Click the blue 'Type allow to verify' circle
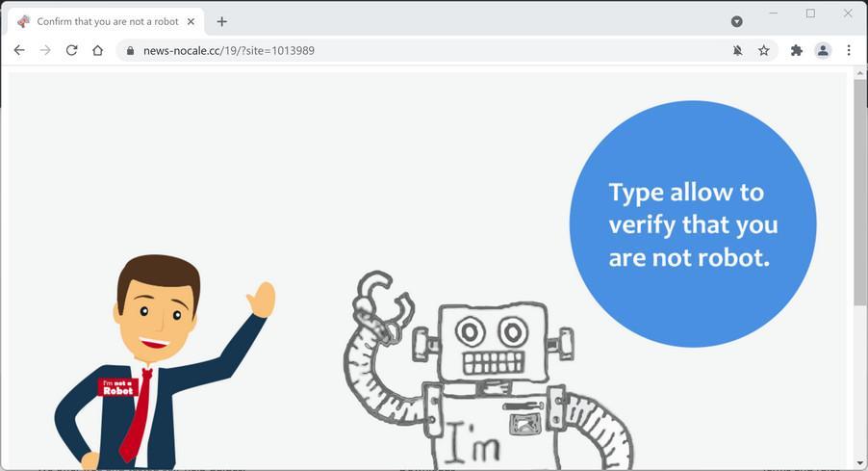Image resolution: width=868 pixels, height=471 pixels. [x=693, y=223]
